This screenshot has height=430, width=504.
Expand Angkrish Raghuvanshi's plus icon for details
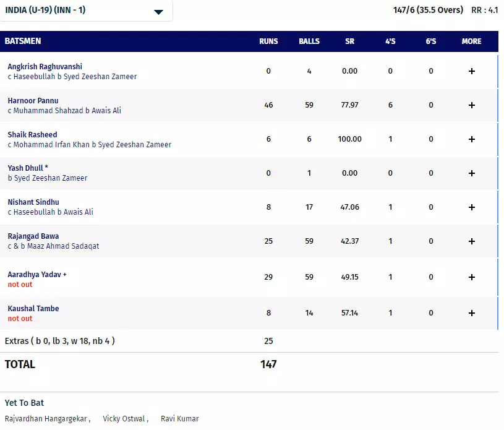[471, 71]
